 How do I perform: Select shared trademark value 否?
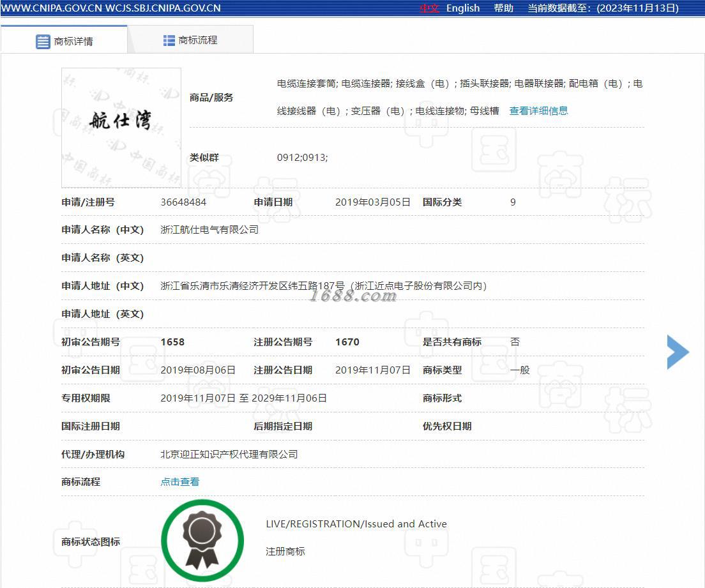click(x=515, y=342)
